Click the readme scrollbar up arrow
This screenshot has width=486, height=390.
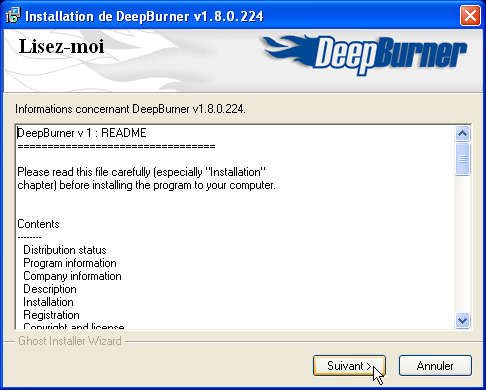click(462, 134)
